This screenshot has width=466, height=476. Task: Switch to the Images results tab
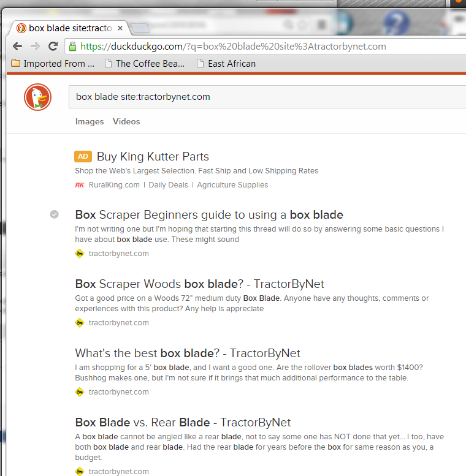click(x=90, y=121)
